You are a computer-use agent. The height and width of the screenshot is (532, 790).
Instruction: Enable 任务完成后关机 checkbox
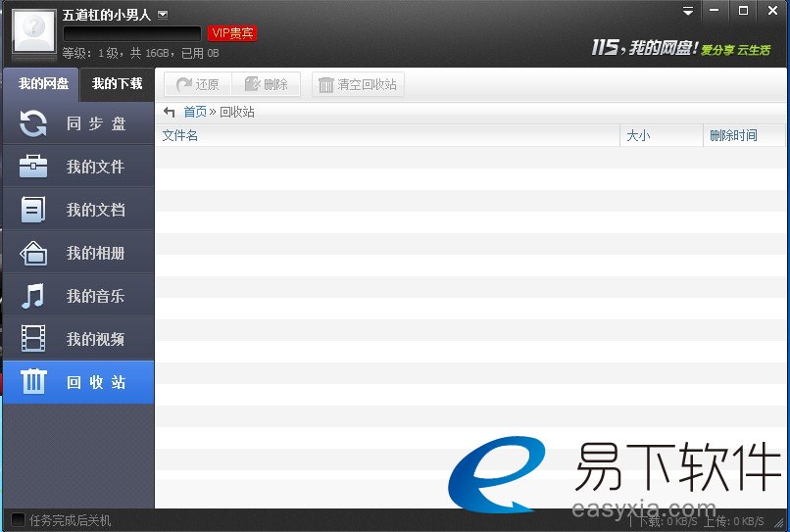18,519
